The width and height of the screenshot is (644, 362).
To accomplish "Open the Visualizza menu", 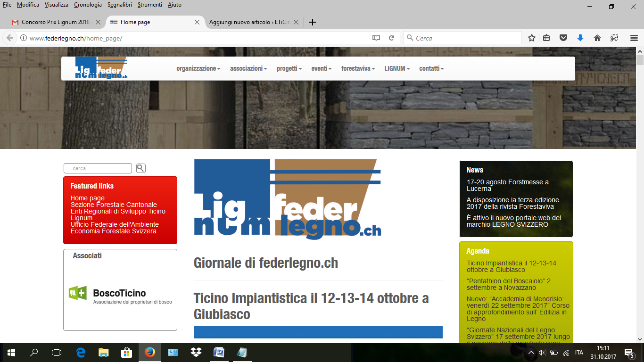I will (57, 5).
